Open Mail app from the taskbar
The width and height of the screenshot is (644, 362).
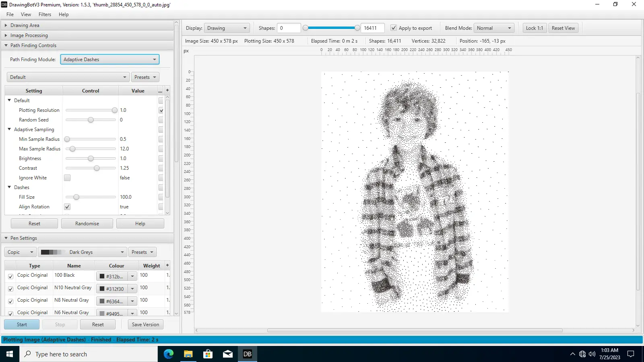pyautogui.click(x=228, y=354)
